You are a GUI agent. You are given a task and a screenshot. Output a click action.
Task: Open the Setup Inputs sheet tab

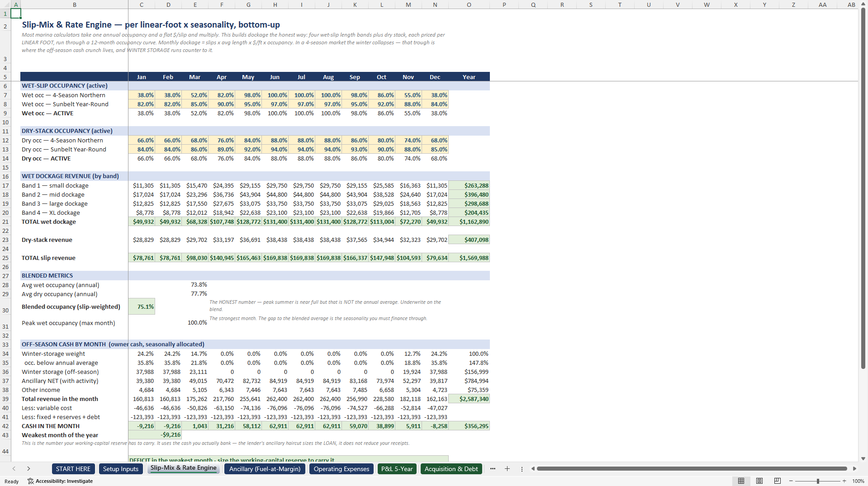click(120, 469)
